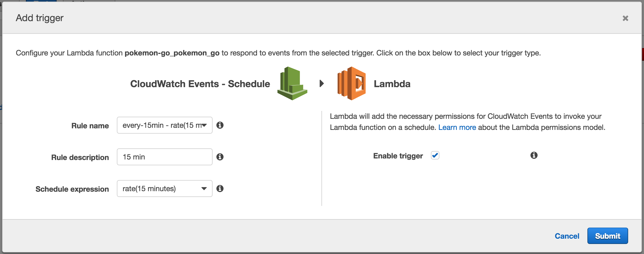Open info tooltip next to Schedule expression
The image size is (644, 254).
click(x=220, y=189)
